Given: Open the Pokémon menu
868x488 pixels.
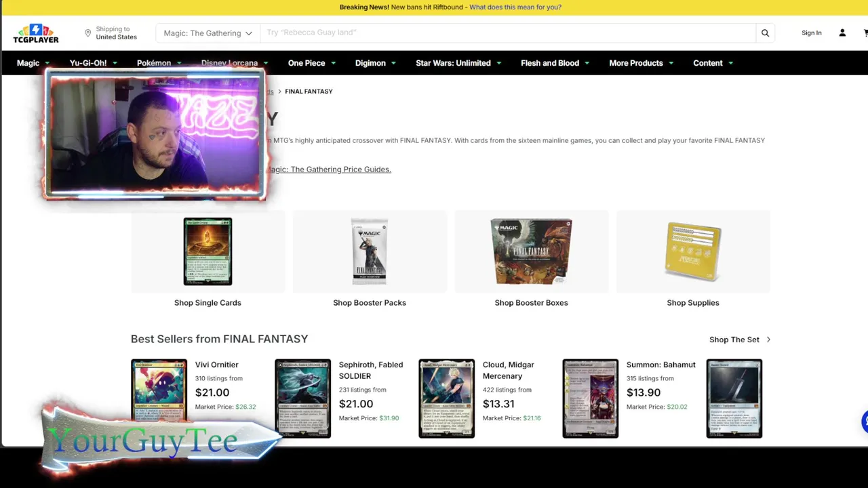Looking at the screenshot, I should pyautogui.click(x=159, y=63).
